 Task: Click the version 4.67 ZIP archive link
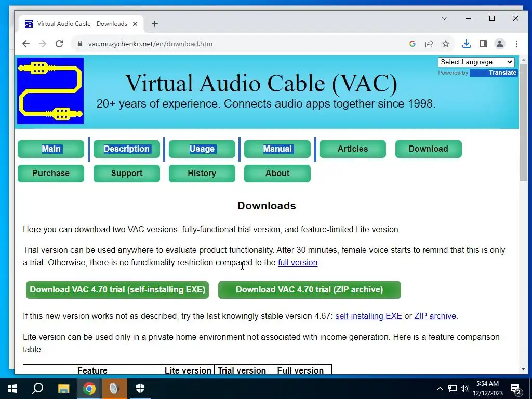(435, 316)
